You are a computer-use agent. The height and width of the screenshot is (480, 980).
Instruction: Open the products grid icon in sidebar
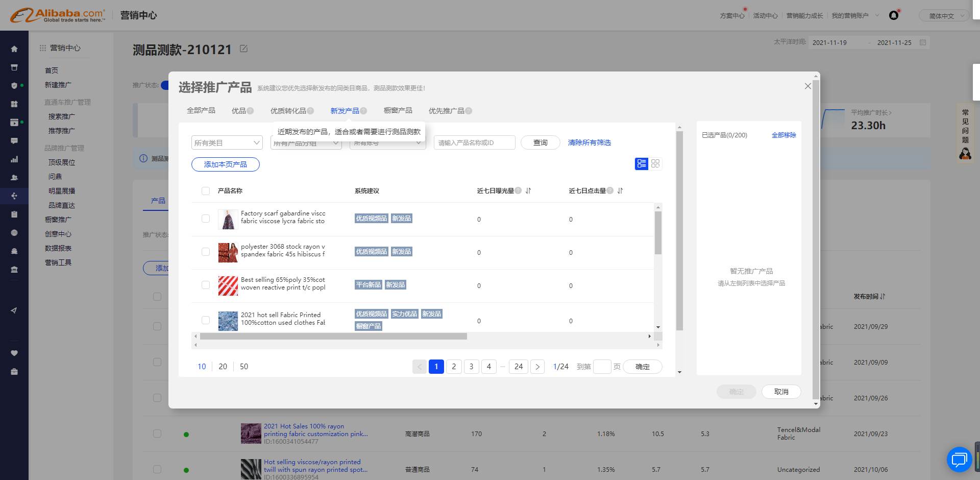(14, 104)
